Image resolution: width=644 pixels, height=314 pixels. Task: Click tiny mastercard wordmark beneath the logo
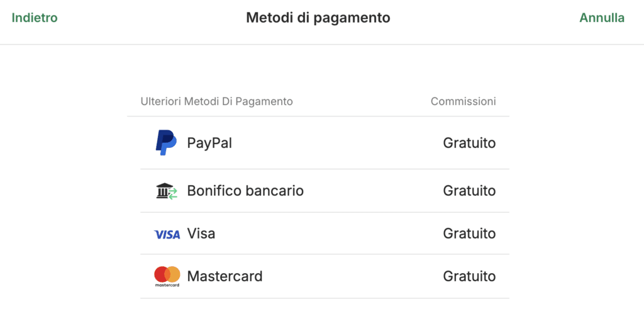[167, 285]
